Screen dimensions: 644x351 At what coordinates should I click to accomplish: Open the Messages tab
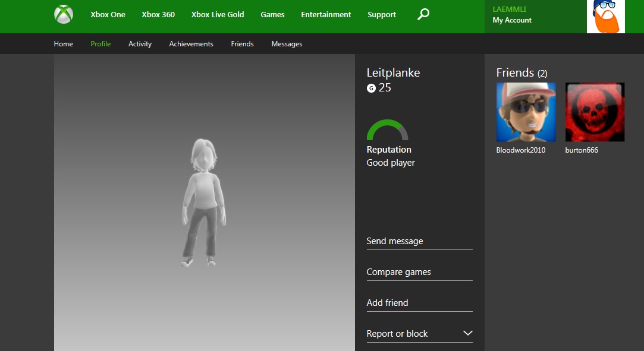click(287, 44)
